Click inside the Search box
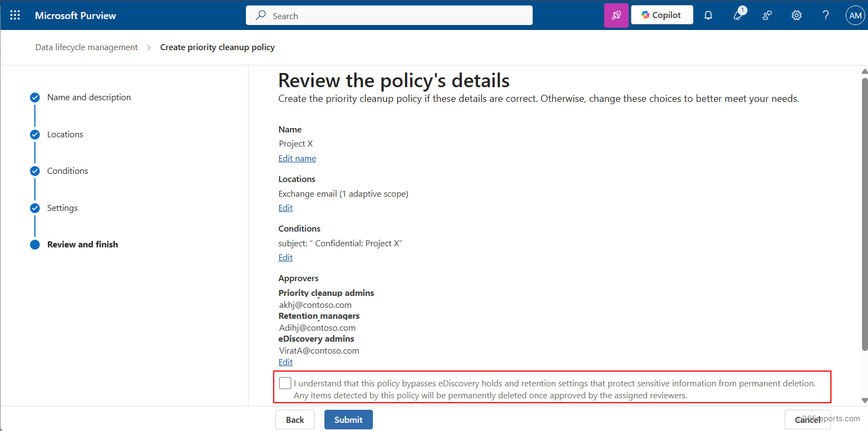The height and width of the screenshot is (431, 868). coord(389,15)
